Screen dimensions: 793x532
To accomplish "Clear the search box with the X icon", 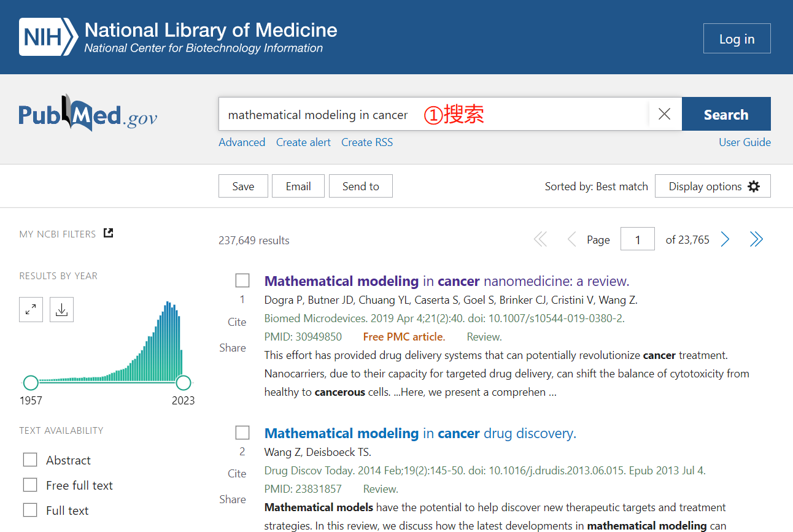I will 664,114.
